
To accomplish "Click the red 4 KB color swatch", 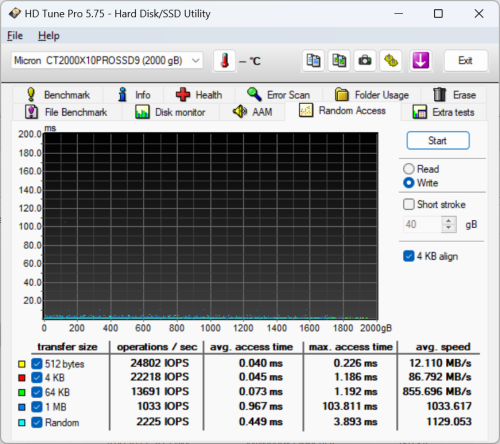I will 22,378.
